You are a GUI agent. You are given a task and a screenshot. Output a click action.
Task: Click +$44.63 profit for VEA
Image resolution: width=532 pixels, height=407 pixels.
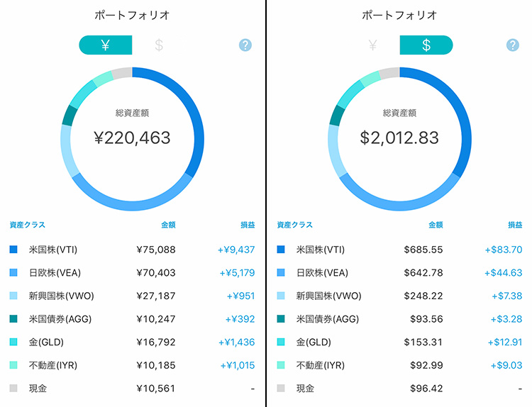coord(503,273)
